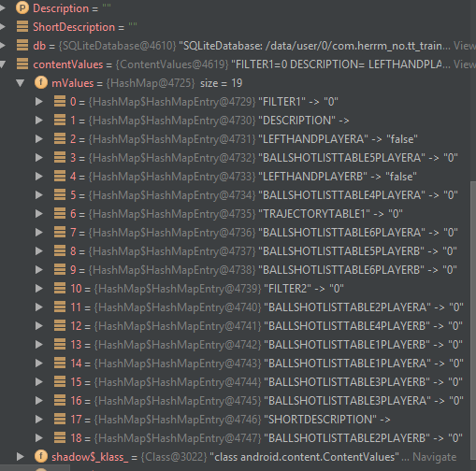
Task: Open View link for db value
Action: pos(465,46)
